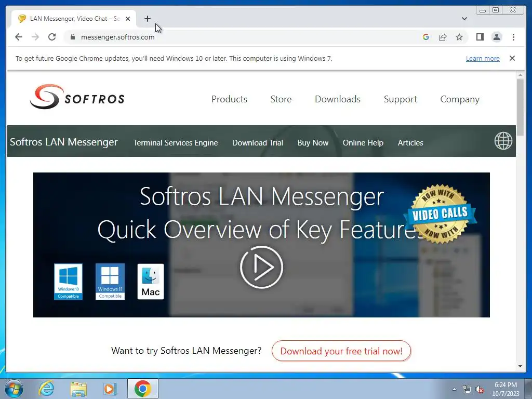Open the Downloads menu
The height and width of the screenshot is (399, 532).
point(338,99)
